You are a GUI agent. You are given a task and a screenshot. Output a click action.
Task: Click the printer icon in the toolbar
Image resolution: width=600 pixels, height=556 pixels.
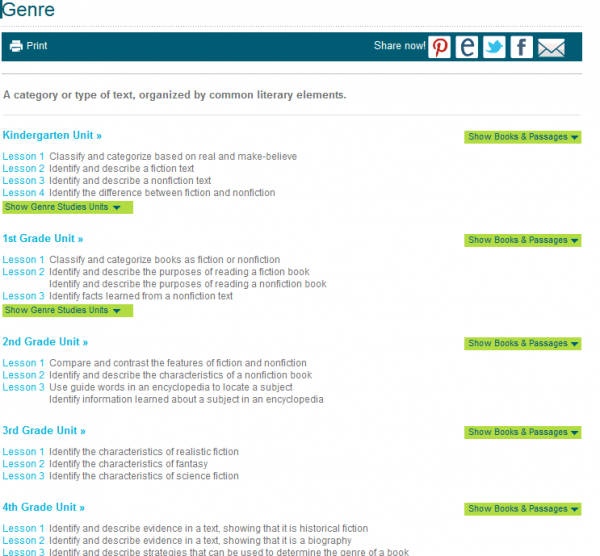16,46
